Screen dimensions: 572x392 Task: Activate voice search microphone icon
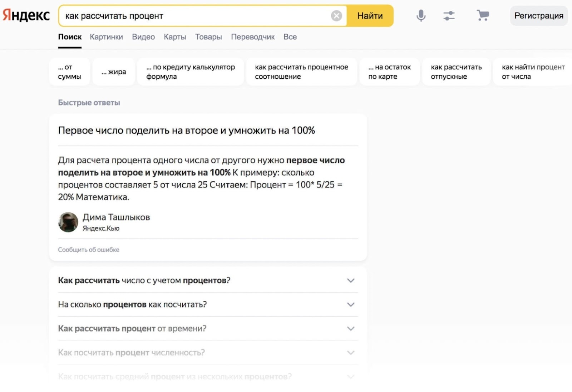click(x=421, y=16)
